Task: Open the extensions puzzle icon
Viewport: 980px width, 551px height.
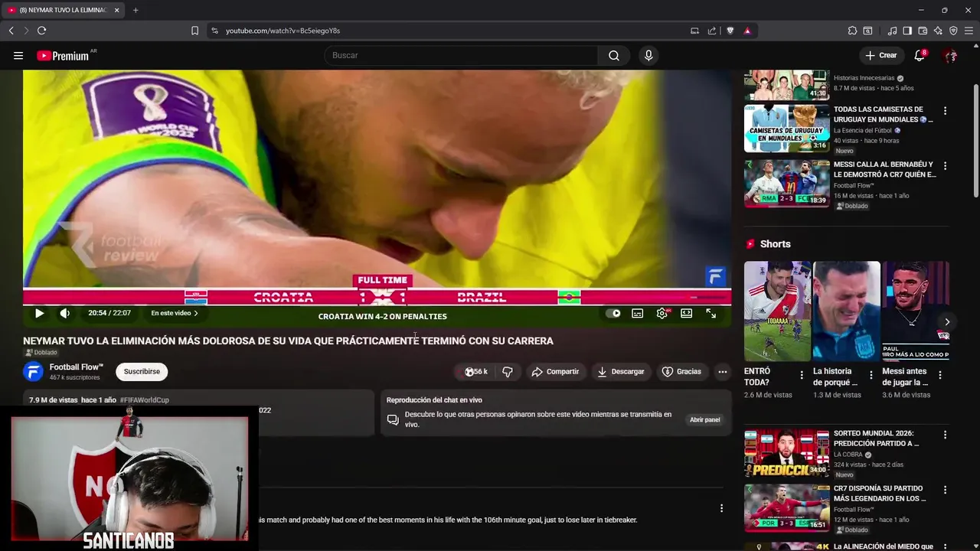Action: pos(852,31)
